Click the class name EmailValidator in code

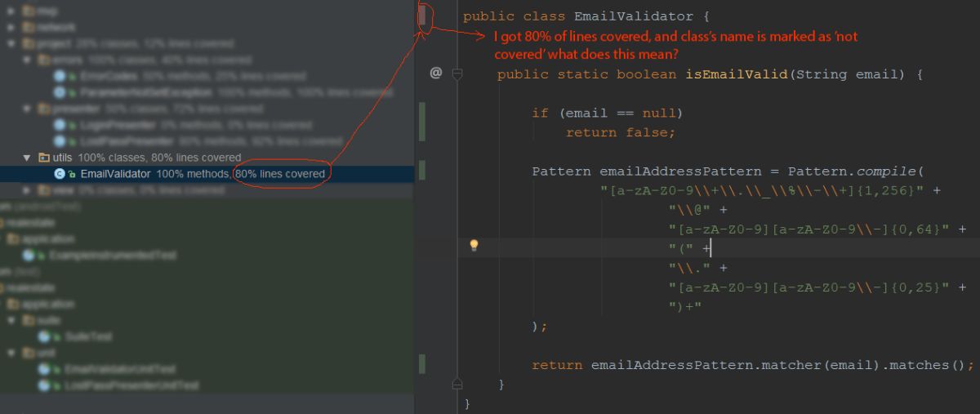pos(634,16)
